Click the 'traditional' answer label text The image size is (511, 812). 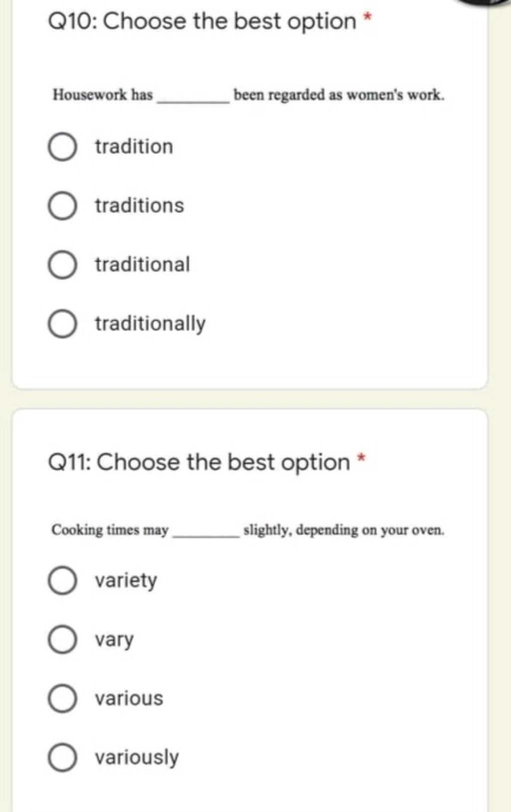coord(142,265)
